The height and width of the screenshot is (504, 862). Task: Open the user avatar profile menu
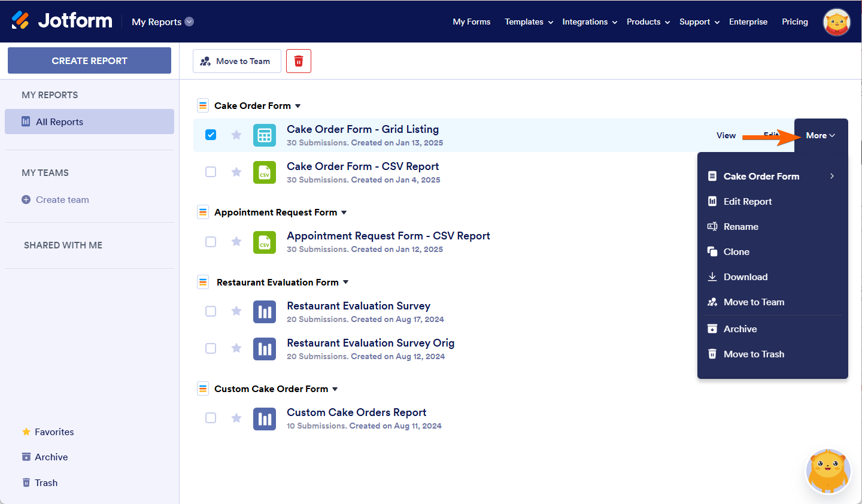pyautogui.click(x=836, y=22)
